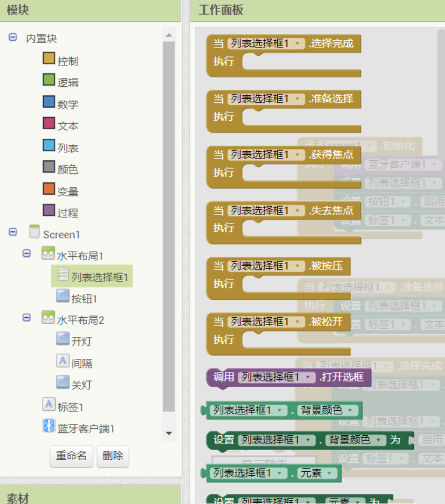Open component dropdown in 选择完成 event block

[298, 43]
